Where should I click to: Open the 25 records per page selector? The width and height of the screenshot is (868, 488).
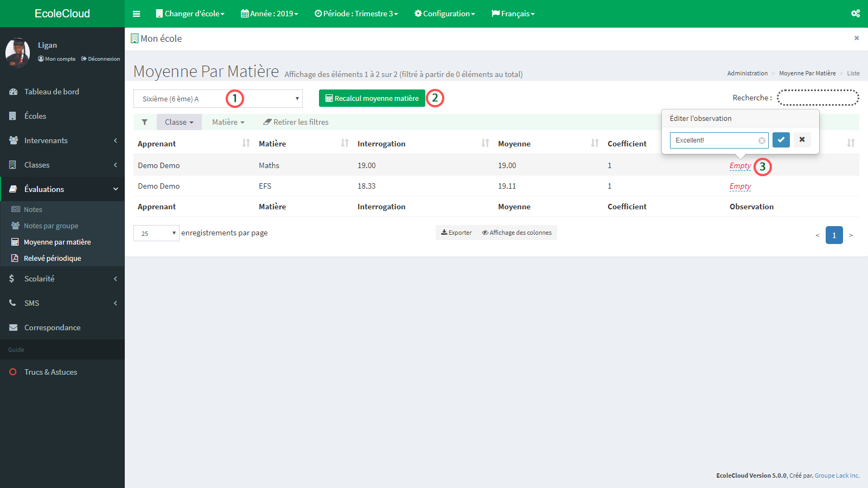[x=156, y=233]
